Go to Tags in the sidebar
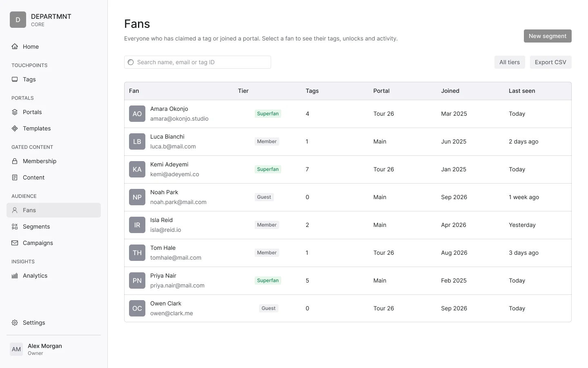Screen dimensions: 588x368 [x=53, y=79]
